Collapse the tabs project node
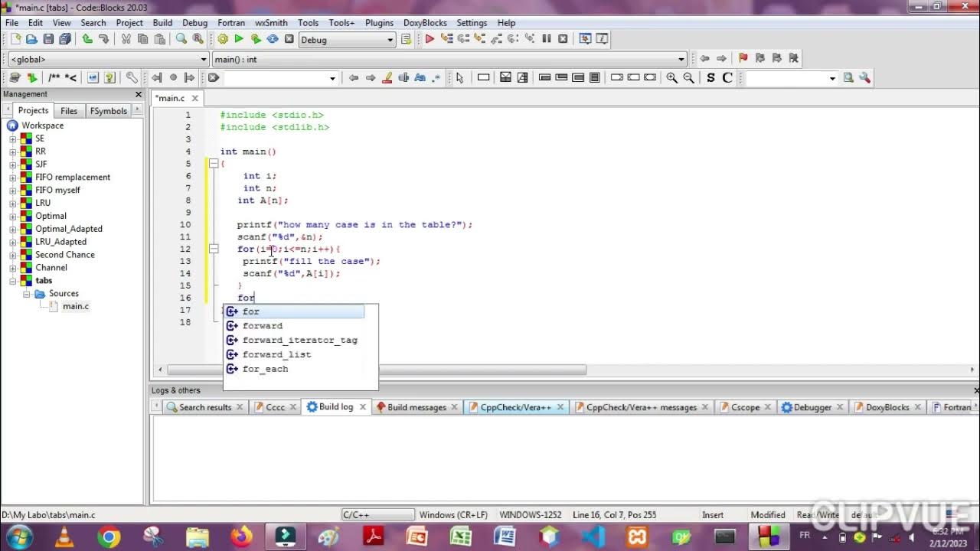This screenshot has width=980, height=551. point(12,281)
